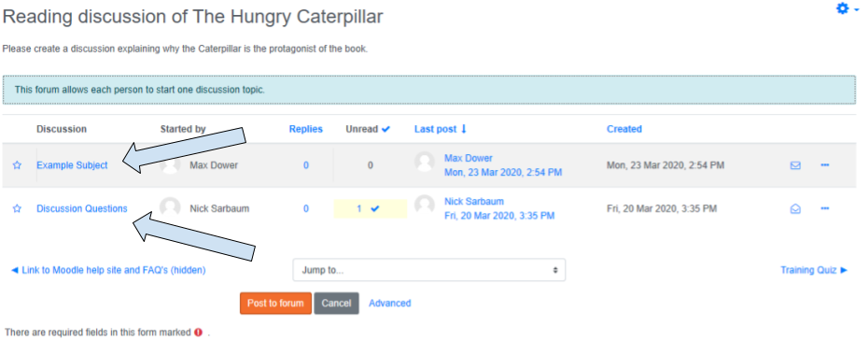868x340 pixels.
Task: Click the Cancel button
Action: click(x=337, y=304)
